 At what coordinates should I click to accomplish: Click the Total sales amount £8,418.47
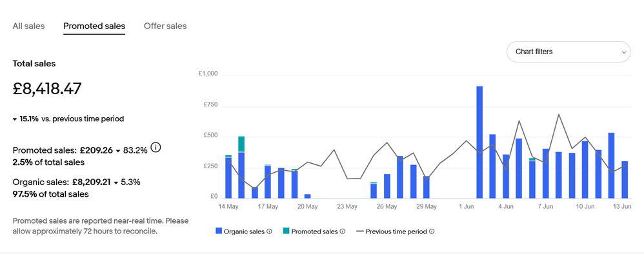[x=47, y=89]
